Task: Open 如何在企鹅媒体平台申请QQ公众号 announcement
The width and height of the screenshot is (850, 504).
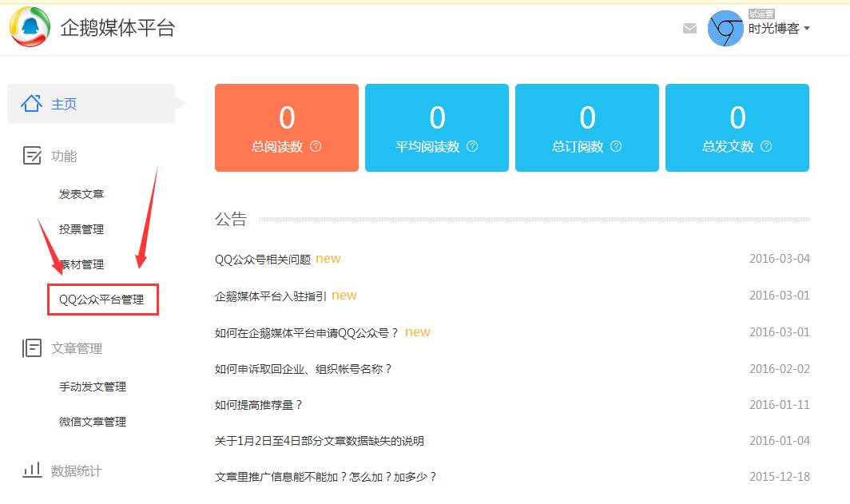Action: 306,333
